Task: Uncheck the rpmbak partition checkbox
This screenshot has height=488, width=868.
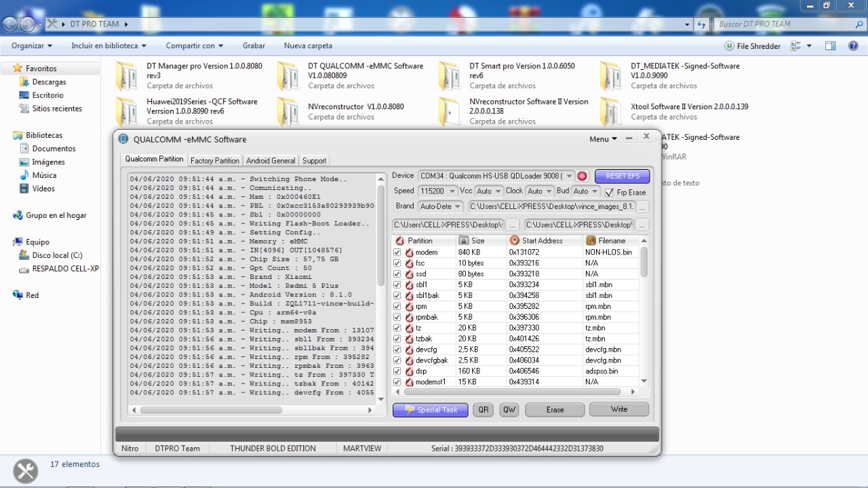Action: pos(397,318)
